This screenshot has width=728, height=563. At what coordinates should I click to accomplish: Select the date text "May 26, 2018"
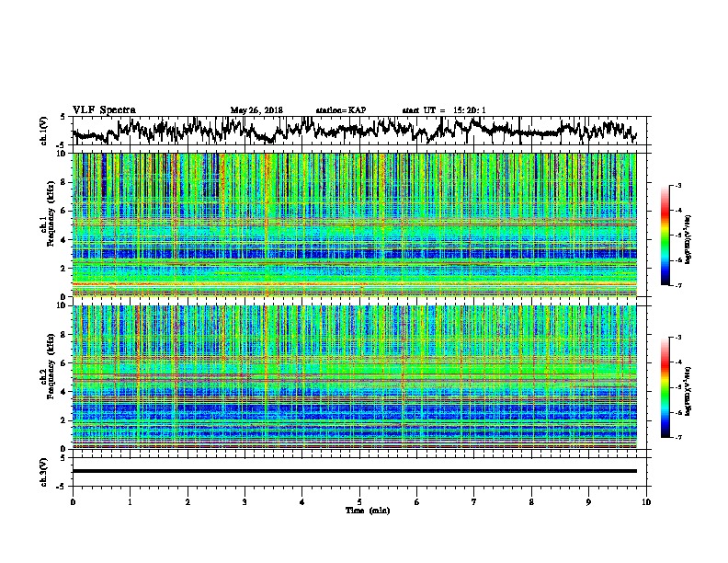coord(256,110)
